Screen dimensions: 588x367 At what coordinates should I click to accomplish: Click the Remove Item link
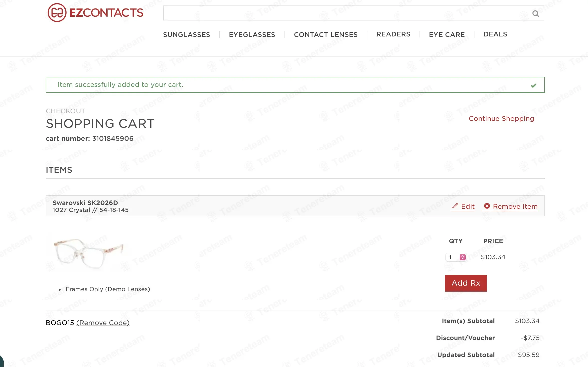[x=515, y=206]
